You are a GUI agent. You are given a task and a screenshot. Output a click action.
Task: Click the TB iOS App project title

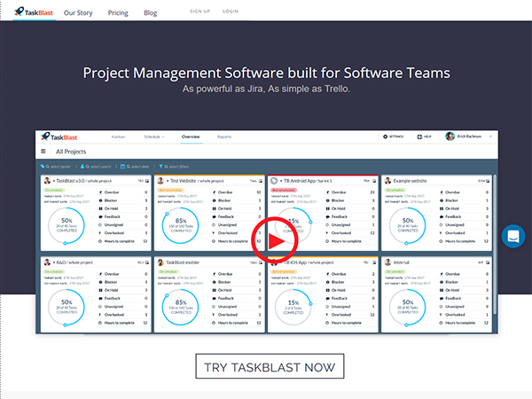coord(309,262)
